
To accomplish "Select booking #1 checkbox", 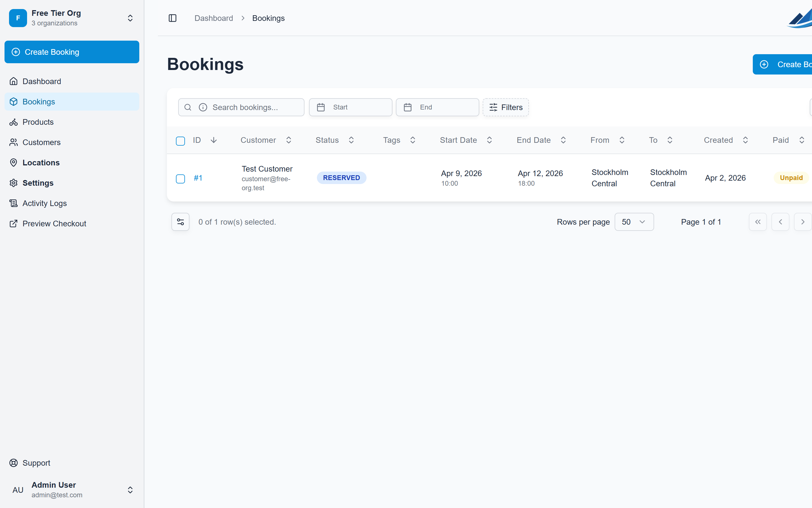I will (x=180, y=178).
